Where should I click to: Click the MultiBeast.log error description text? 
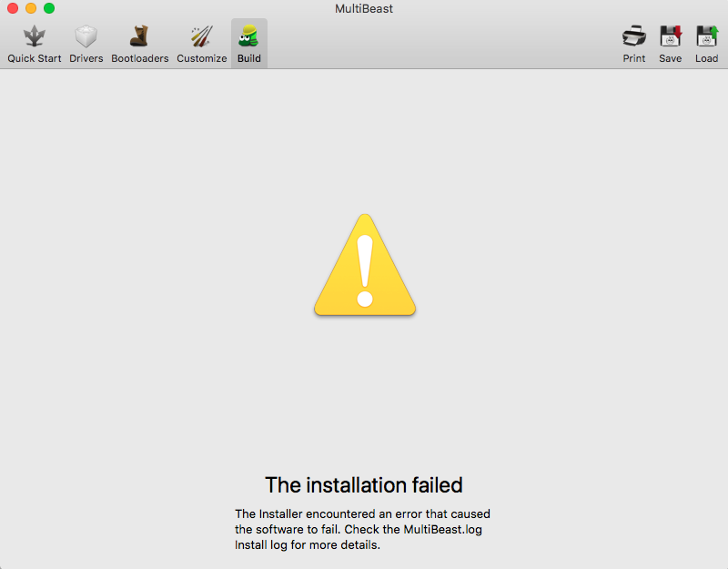coord(362,529)
